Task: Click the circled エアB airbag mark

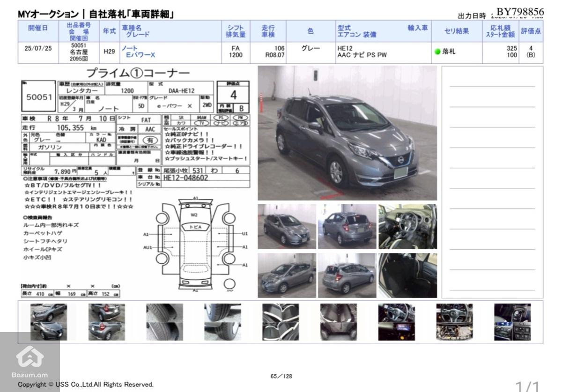Action: pyautogui.click(x=240, y=123)
